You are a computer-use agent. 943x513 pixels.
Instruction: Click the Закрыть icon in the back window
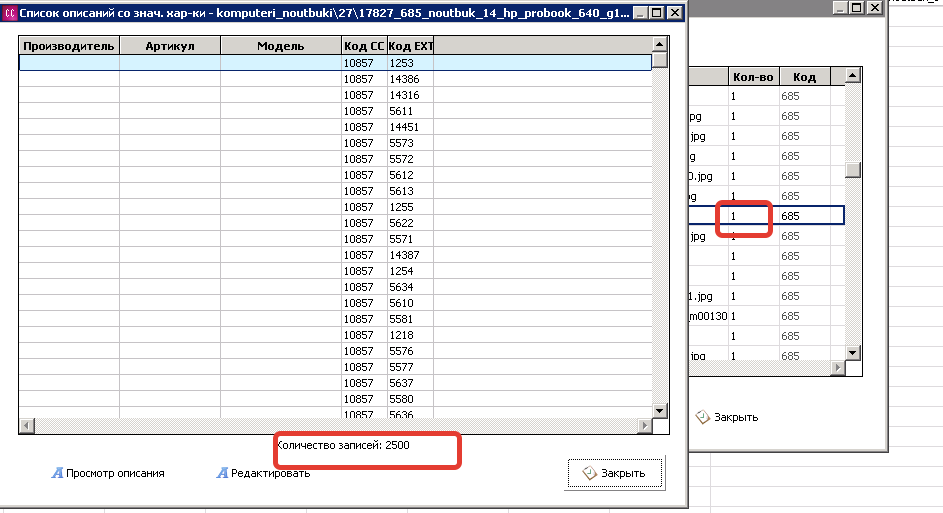pyautogui.click(x=702, y=417)
